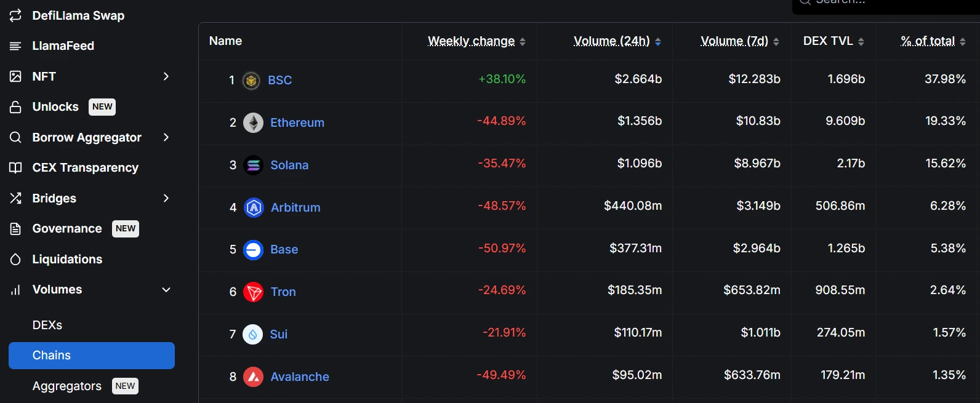
Task: Open the Tron chain link
Action: point(283,292)
